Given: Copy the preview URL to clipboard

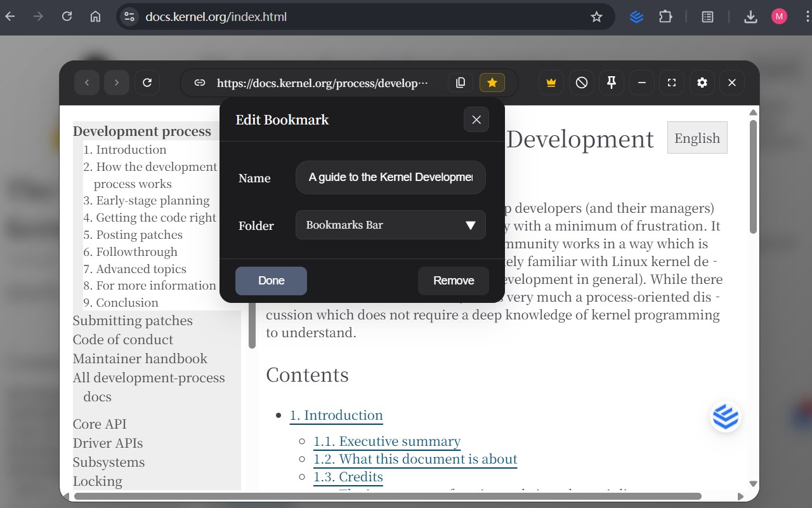Looking at the screenshot, I should coord(461,83).
